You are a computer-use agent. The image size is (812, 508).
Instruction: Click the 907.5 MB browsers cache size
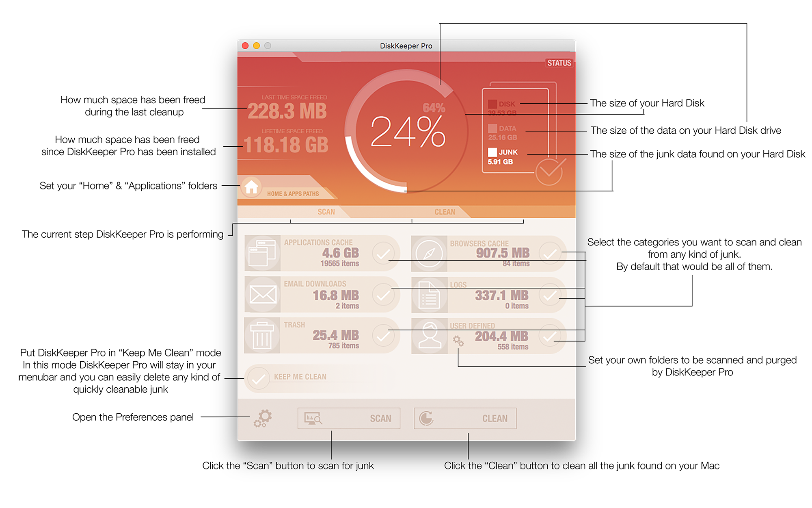pos(503,253)
